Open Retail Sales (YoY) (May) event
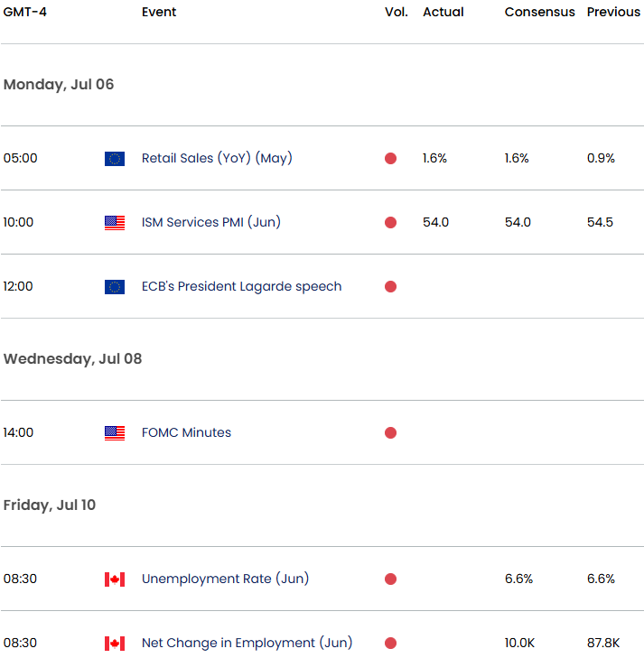The height and width of the screenshot is (658, 644). [x=217, y=158]
